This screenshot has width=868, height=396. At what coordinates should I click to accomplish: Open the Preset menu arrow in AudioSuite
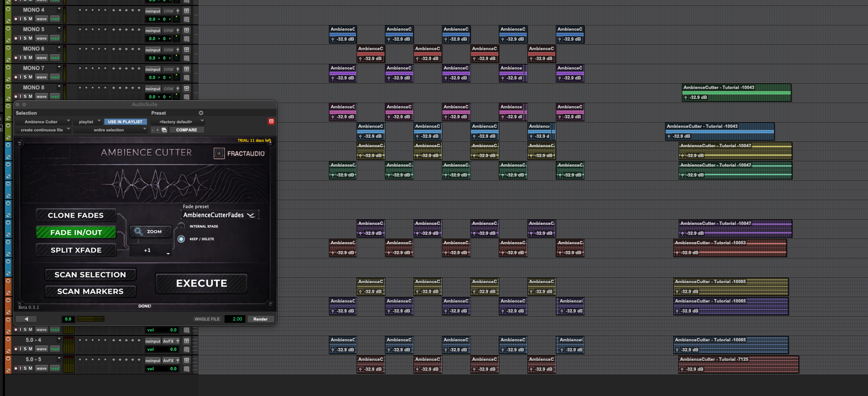click(x=201, y=113)
